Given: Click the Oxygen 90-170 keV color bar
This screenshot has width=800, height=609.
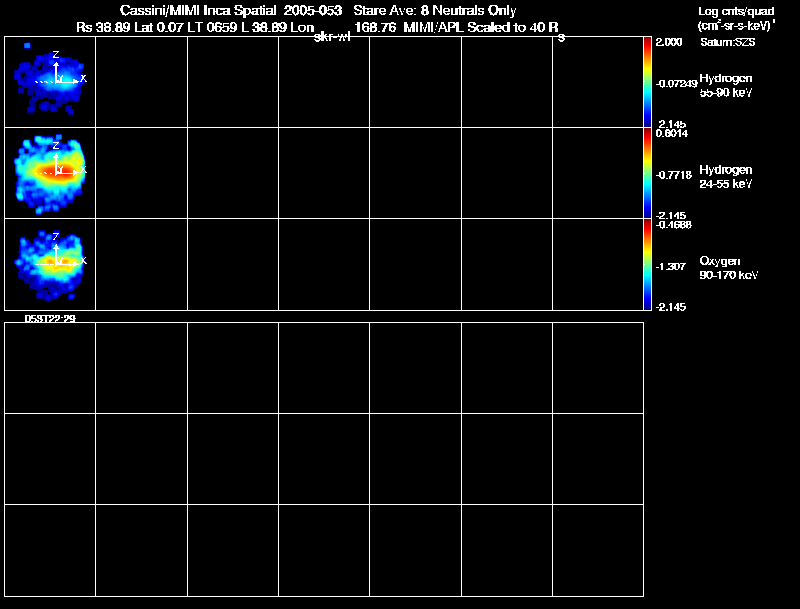Looking at the screenshot, I should click(647, 264).
